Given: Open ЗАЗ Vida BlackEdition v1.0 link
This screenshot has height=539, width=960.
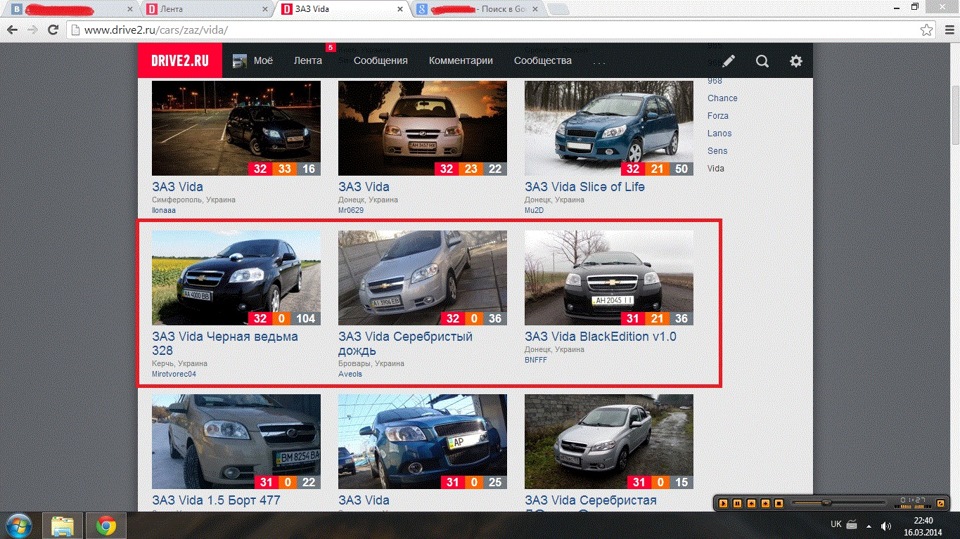Looking at the screenshot, I should click(600, 336).
